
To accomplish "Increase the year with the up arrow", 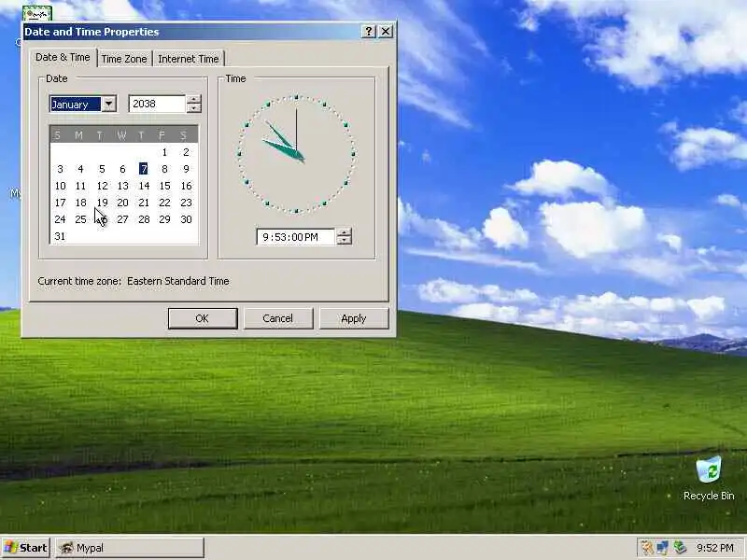I will pos(193,99).
